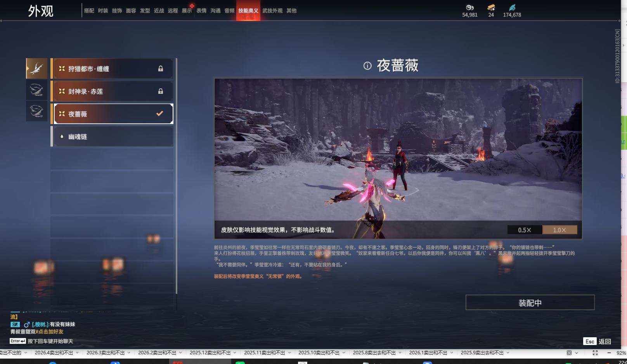The width and height of the screenshot is (627, 364).
Task: Open the 挂饰 tab
Action: pyautogui.click(x=117, y=11)
